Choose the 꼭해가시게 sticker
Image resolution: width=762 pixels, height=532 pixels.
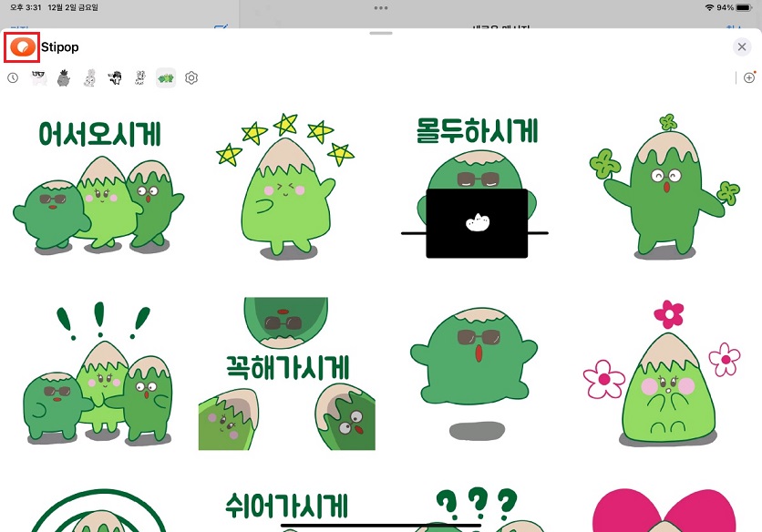pyautogui.click(x=287, y=373)
